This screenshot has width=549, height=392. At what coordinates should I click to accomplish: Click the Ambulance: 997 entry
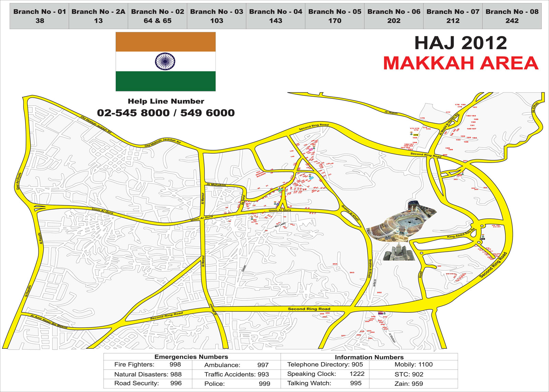(x=236, y=365)
